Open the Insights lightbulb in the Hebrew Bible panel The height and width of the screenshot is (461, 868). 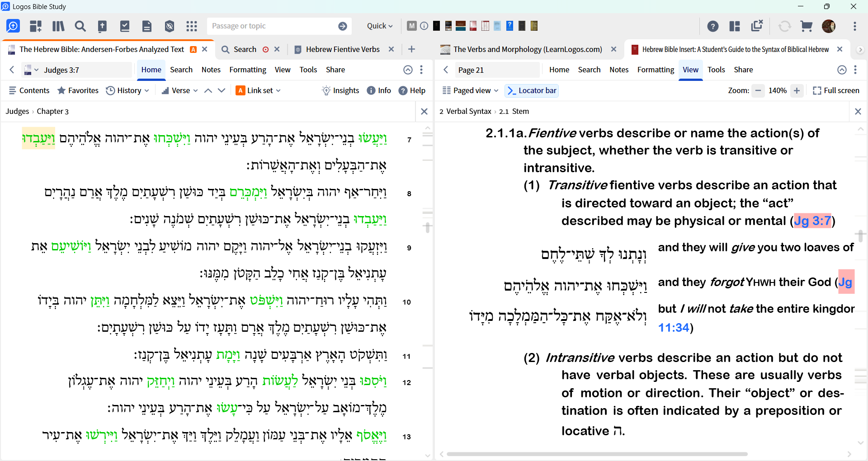(x=340, y=90)
